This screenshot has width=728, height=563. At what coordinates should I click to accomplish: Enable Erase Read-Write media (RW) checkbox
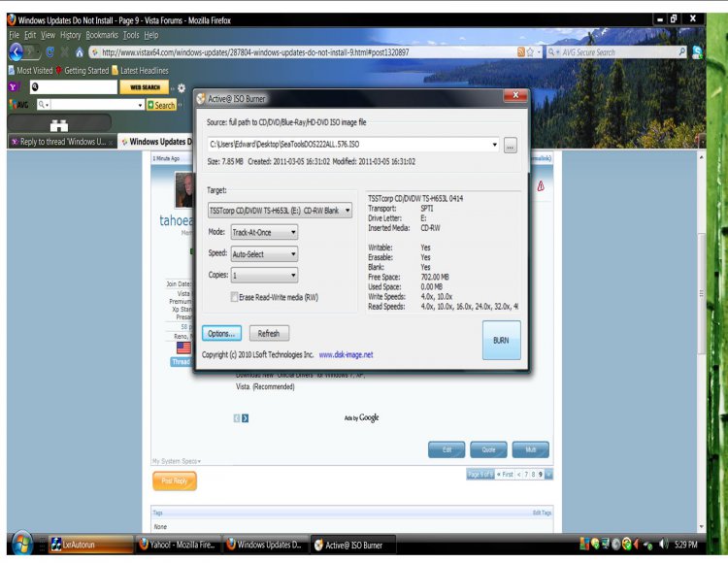(235, 297)
